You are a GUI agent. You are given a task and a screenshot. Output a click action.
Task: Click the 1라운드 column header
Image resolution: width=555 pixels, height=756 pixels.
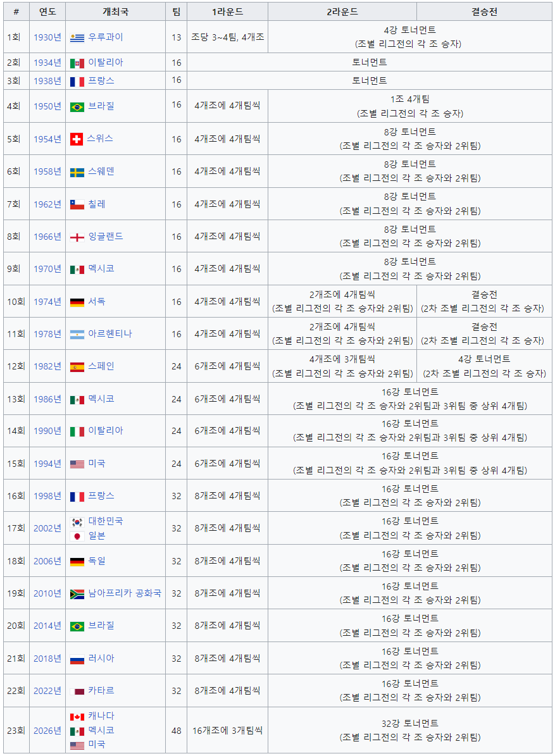[228, 11]
